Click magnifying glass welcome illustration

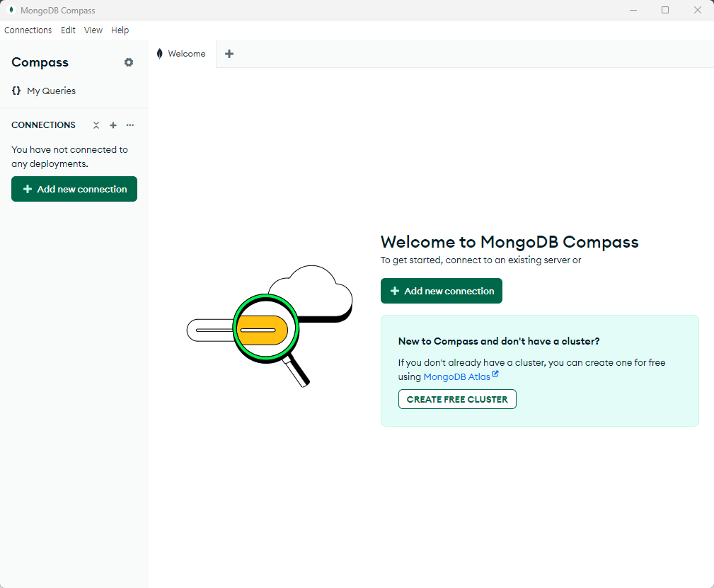click(270, 326)
